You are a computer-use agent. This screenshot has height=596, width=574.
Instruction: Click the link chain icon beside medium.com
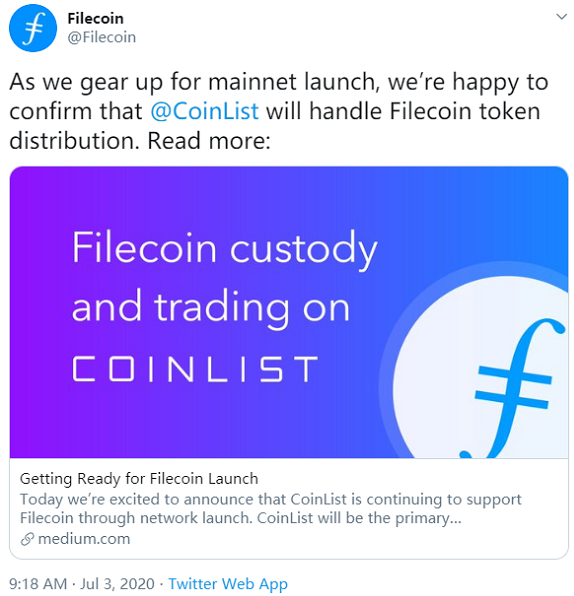tap(27, 539)
